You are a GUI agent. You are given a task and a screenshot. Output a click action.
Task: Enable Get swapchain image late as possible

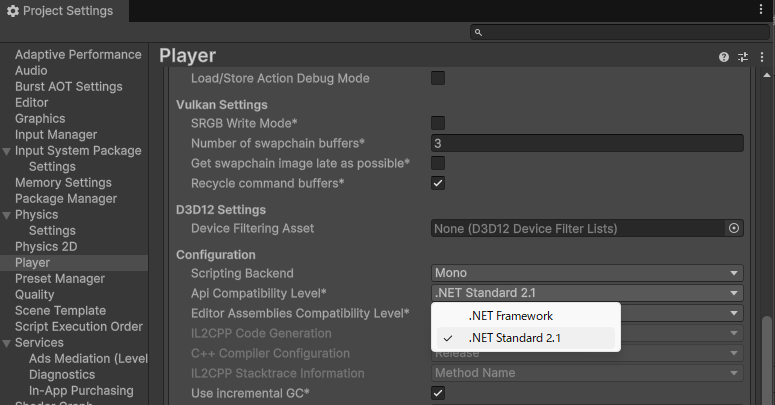438,163
